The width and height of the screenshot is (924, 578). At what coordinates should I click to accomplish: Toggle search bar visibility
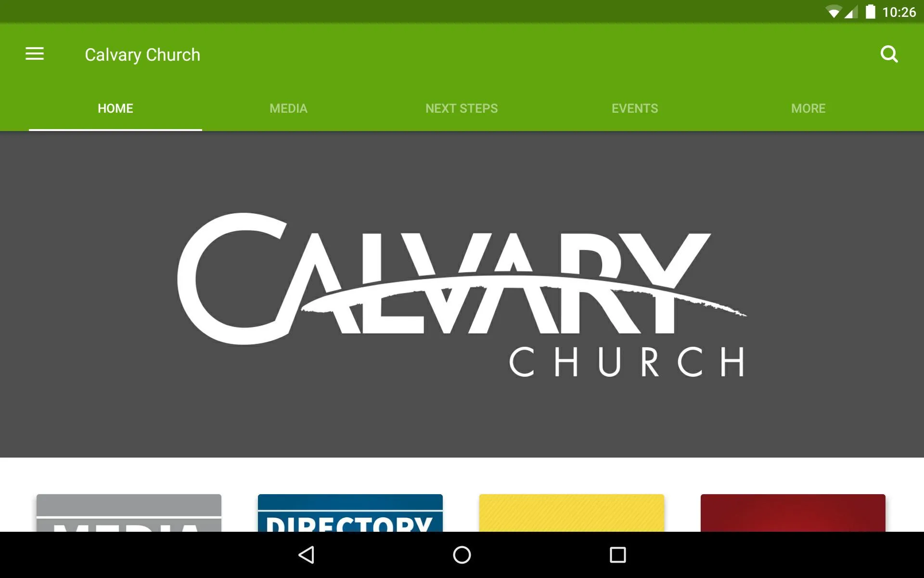[x=889, y=54]
